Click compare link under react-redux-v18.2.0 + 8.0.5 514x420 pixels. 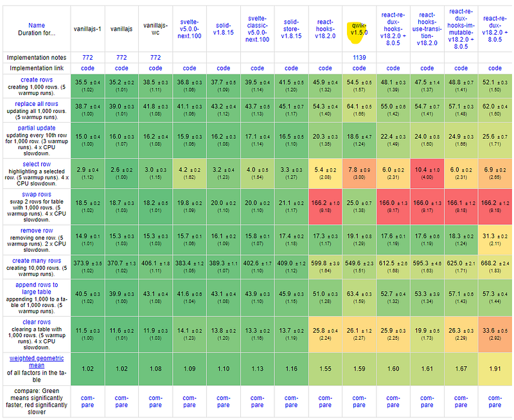coord(495,401)
